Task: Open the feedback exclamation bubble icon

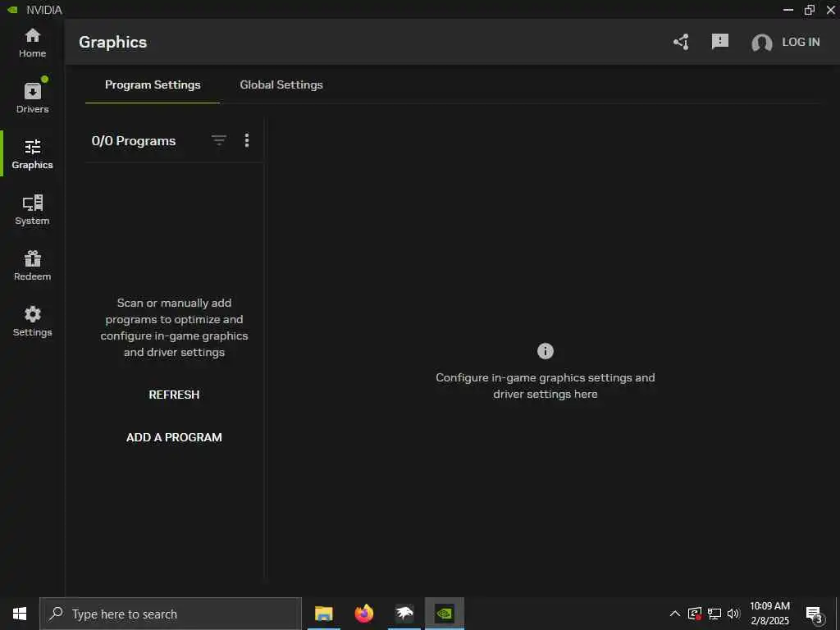Action: pyautogui.click(x=719, y=41)
